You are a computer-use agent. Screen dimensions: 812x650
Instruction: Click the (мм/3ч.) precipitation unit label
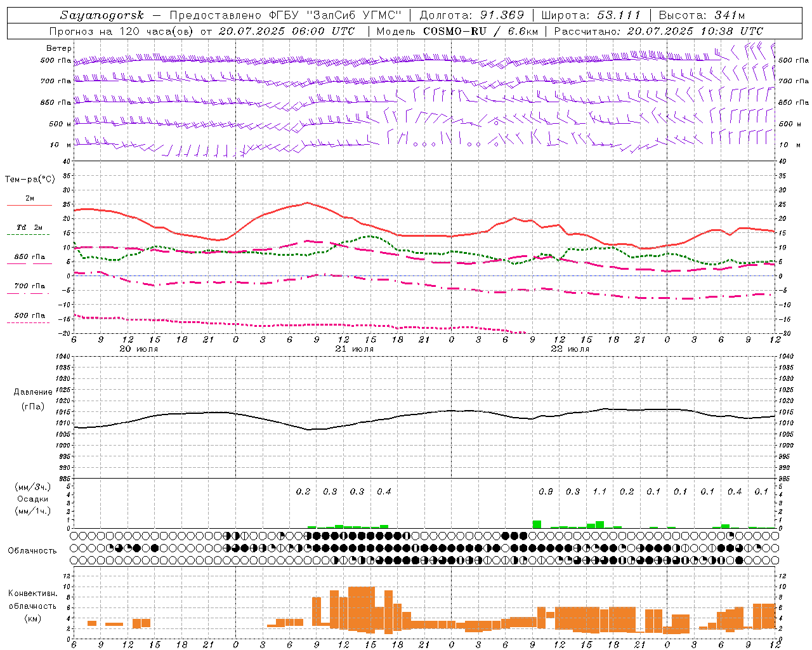click(33, 487)
